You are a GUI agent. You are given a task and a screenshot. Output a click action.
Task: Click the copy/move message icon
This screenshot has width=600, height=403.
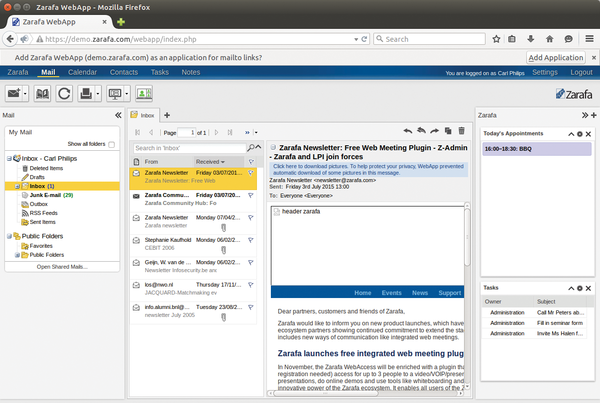[448, 131]
